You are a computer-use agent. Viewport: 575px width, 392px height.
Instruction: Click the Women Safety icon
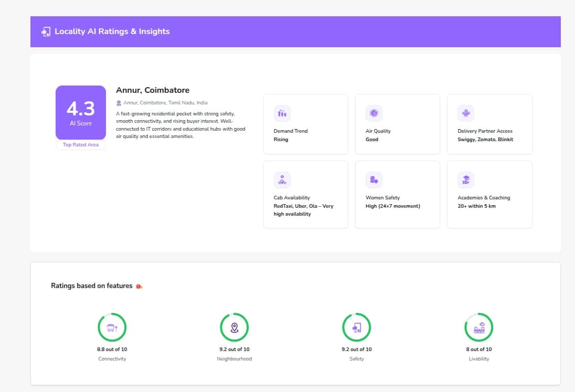pyautogui.click(x=374, y=180)
